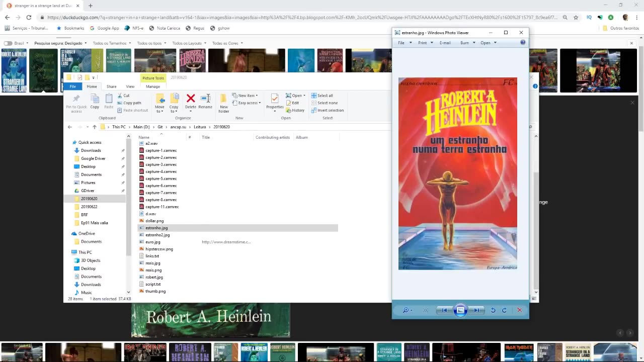Start slide show in Photo Viewer

pos(460,310)
